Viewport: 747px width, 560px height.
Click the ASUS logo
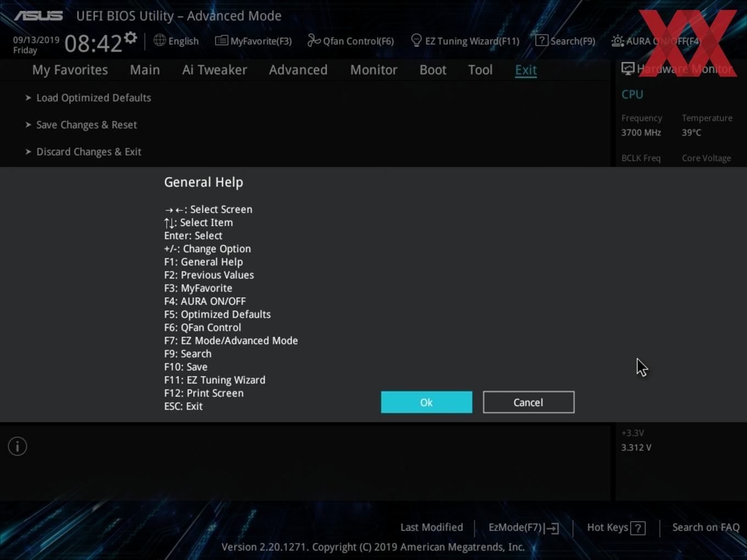click(38, 16)
